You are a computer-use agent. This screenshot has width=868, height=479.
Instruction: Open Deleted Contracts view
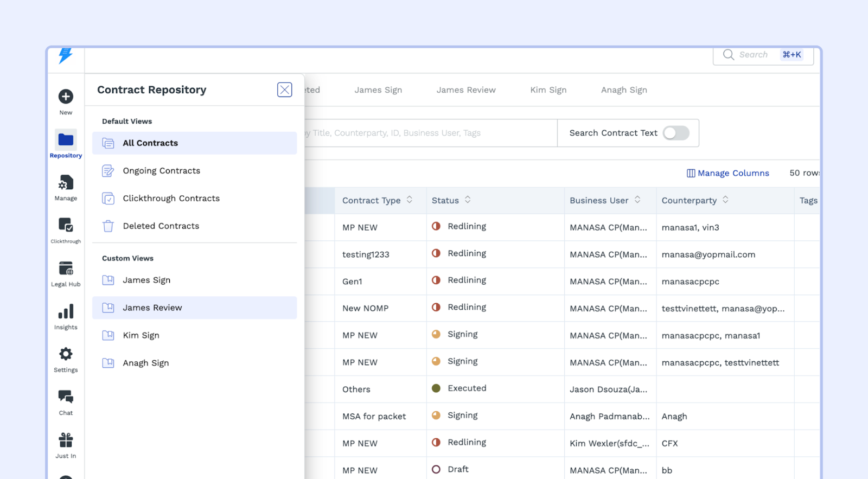pos(161,226)
